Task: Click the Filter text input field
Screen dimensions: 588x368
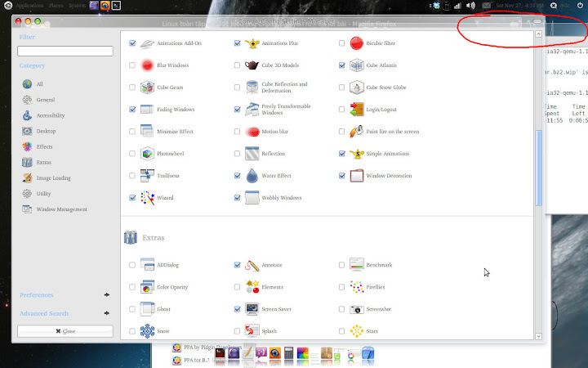Action: [65, 51]
